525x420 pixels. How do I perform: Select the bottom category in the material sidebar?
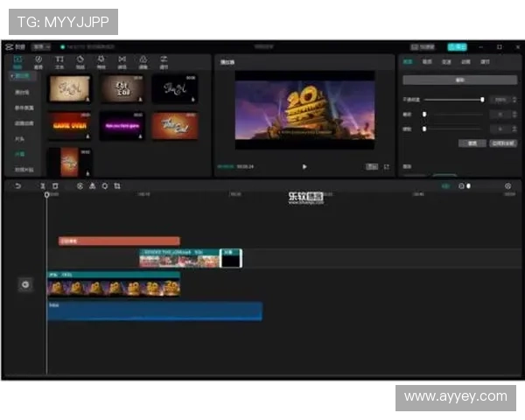(24, 170)
